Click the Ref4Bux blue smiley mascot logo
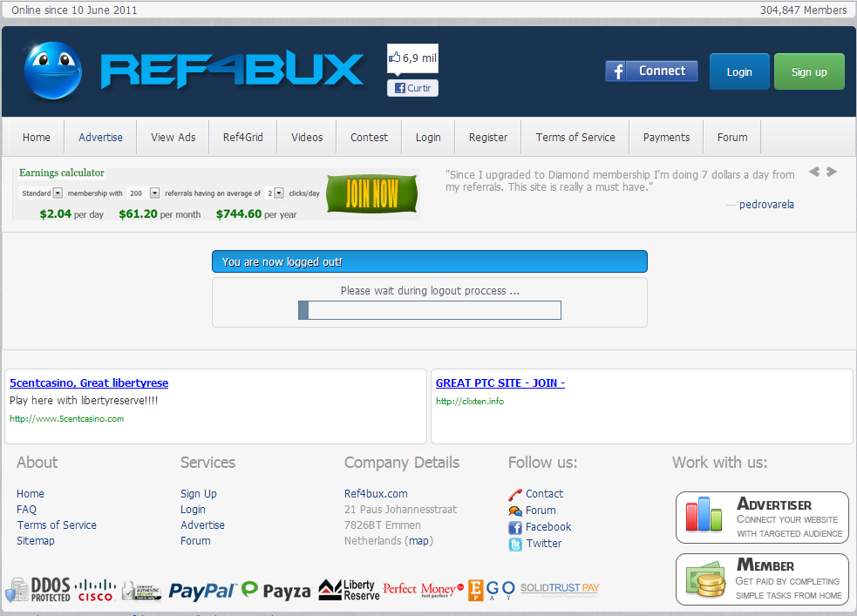This screenshot has height=616, width=857. (52, 71)
